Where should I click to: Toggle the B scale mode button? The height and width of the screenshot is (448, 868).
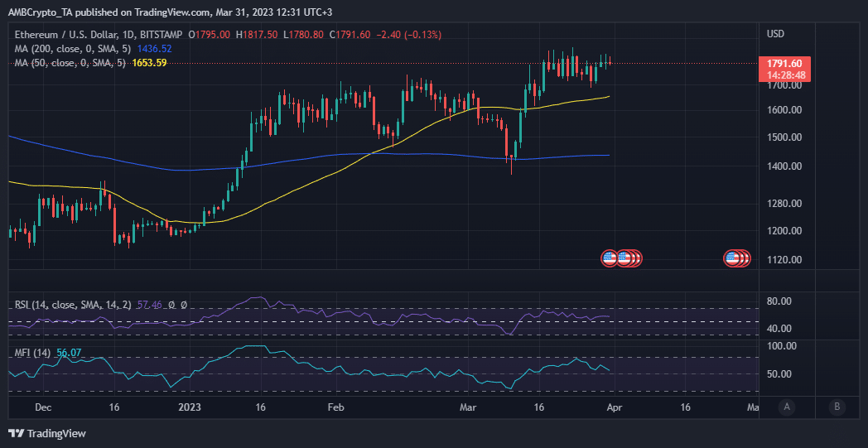(837, 407)
